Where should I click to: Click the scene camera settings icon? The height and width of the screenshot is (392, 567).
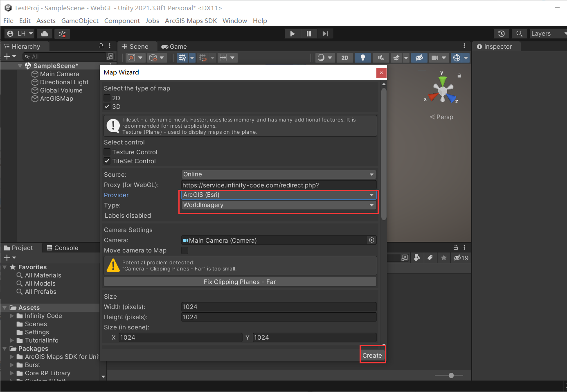[x=435, y=58]
